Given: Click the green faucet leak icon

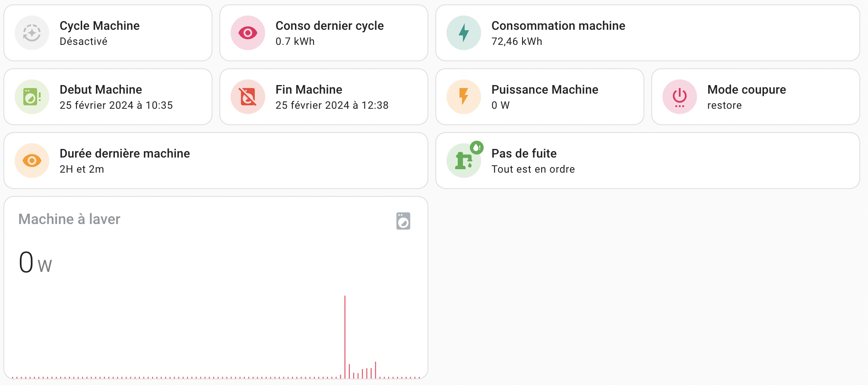Looking at the screenshot, I should coord(464,161).
